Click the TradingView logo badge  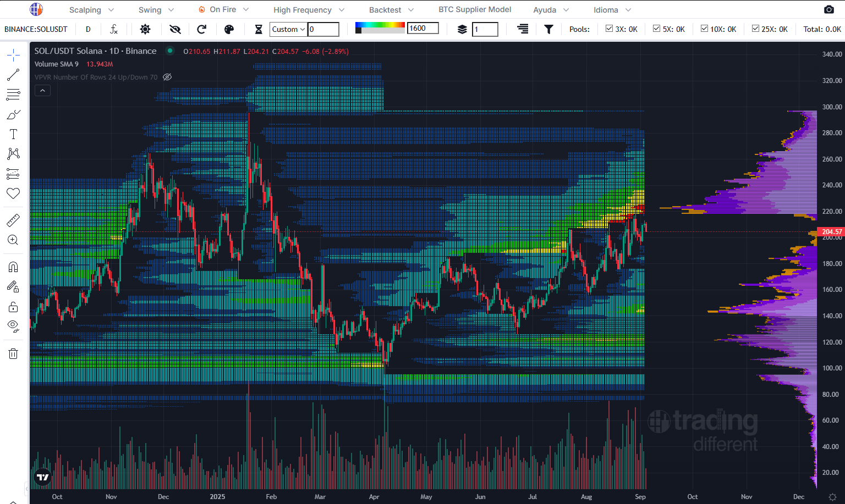point(42,477)
